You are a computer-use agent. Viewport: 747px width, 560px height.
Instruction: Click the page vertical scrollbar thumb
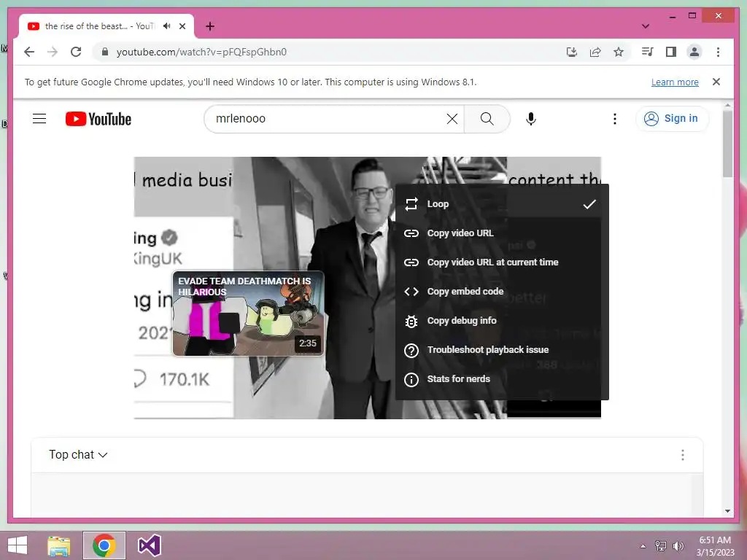727,144
